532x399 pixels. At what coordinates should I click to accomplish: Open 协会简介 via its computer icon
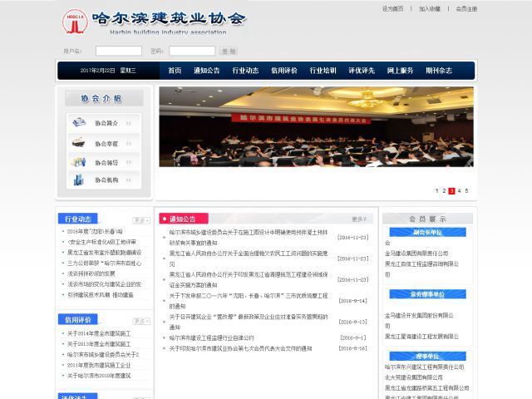pos(79,123)
